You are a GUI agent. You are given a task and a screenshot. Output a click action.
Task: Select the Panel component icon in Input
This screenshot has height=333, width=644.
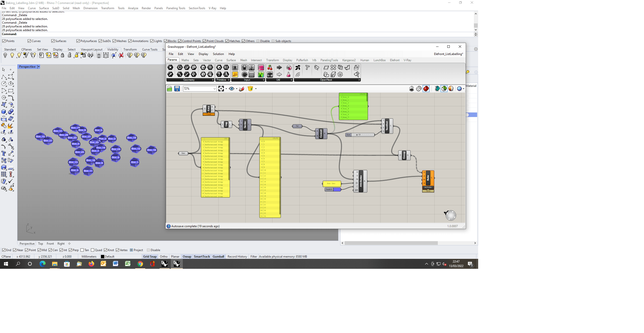pyautogui.click(x=235, y=74)
